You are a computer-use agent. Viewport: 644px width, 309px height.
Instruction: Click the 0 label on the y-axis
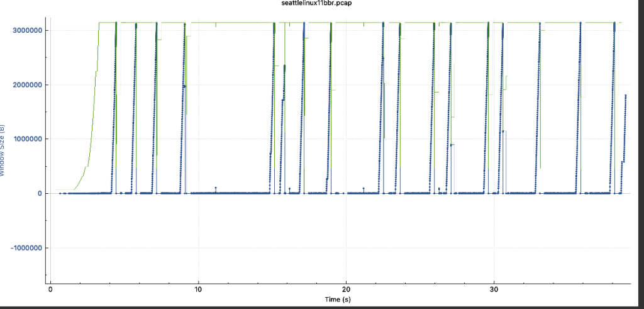39,193
